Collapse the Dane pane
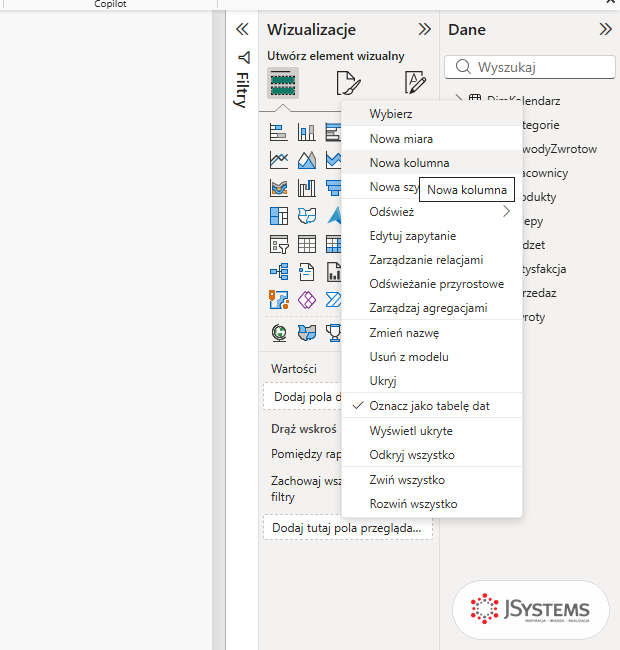Viewport: 620px width, 650px height. click(605, 29)
